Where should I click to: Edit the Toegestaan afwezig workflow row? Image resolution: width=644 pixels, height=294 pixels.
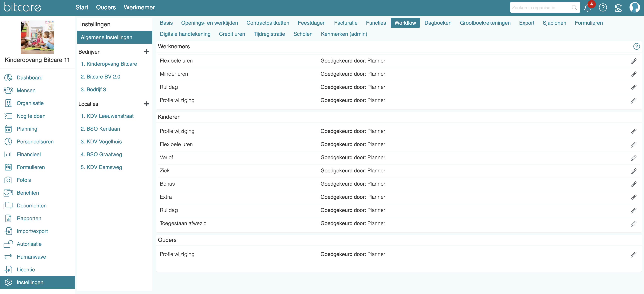[633, 224]
